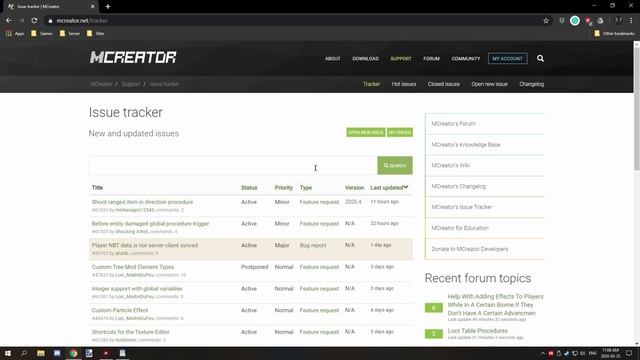640x360 pixels.
Task: Click the browser back arrow
Action: 9,20
